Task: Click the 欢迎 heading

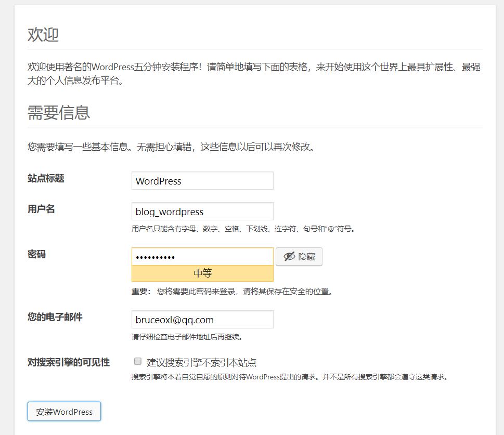Action: [x=43, y=35]
